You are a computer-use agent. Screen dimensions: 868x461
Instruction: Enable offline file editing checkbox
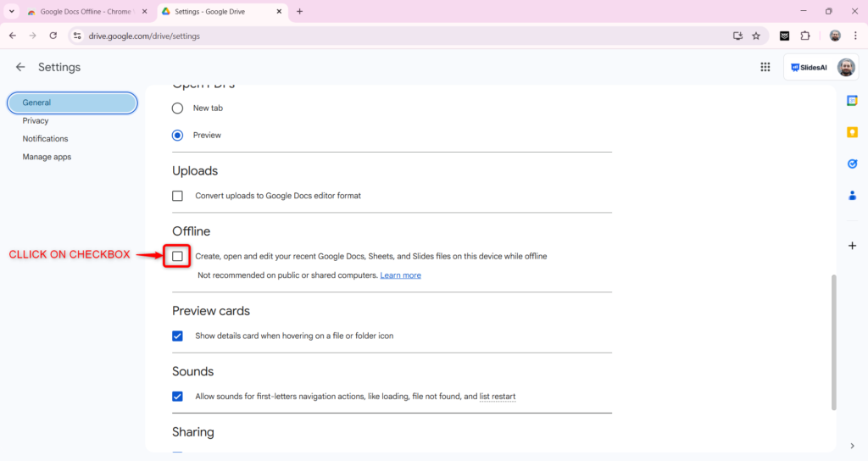177,256
